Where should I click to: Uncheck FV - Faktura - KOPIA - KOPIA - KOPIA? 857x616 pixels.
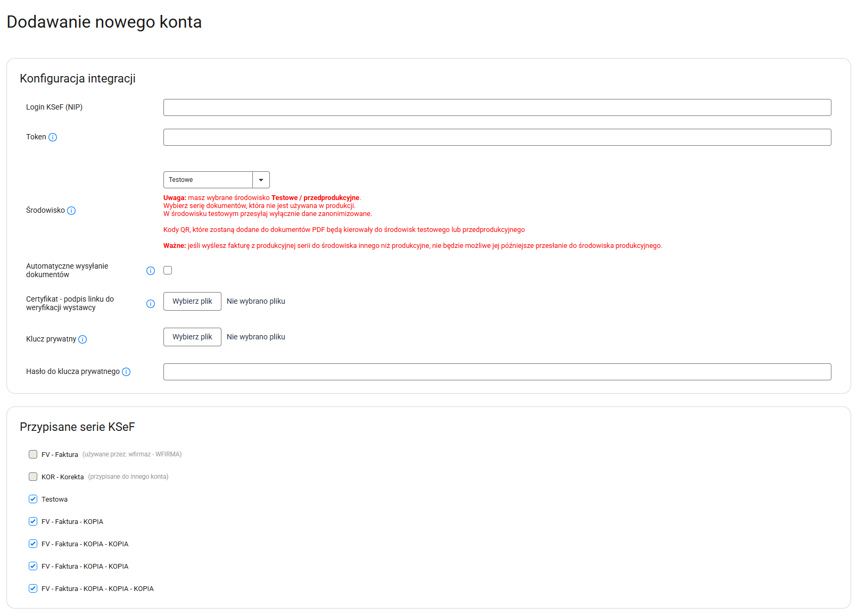click(x=33, y=588)
